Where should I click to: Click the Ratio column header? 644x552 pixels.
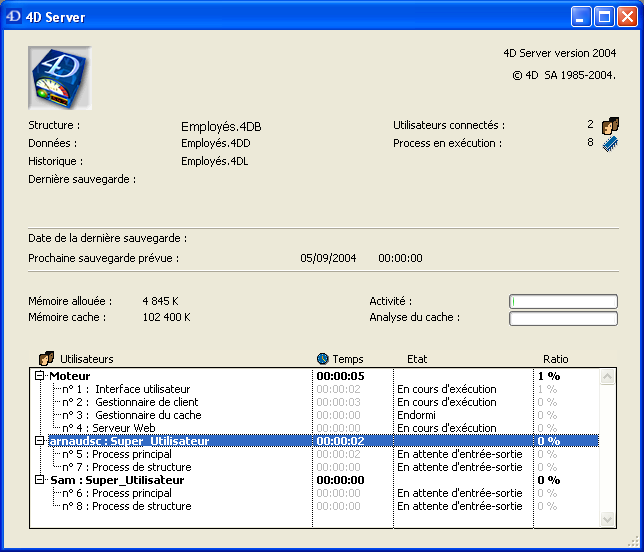(555, 359)
